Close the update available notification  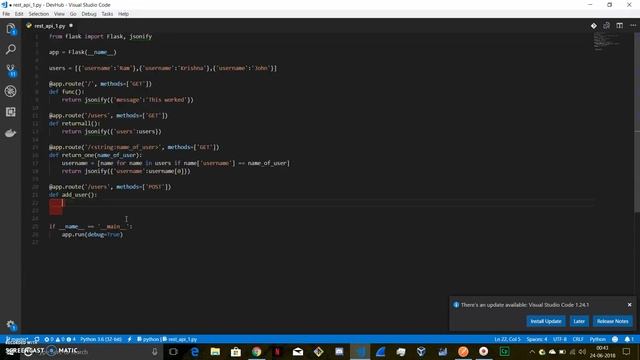629,304
